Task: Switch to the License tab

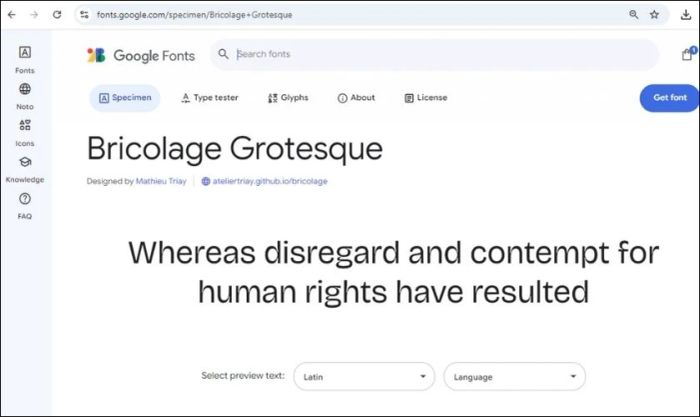Action: [x=426, y=98]
